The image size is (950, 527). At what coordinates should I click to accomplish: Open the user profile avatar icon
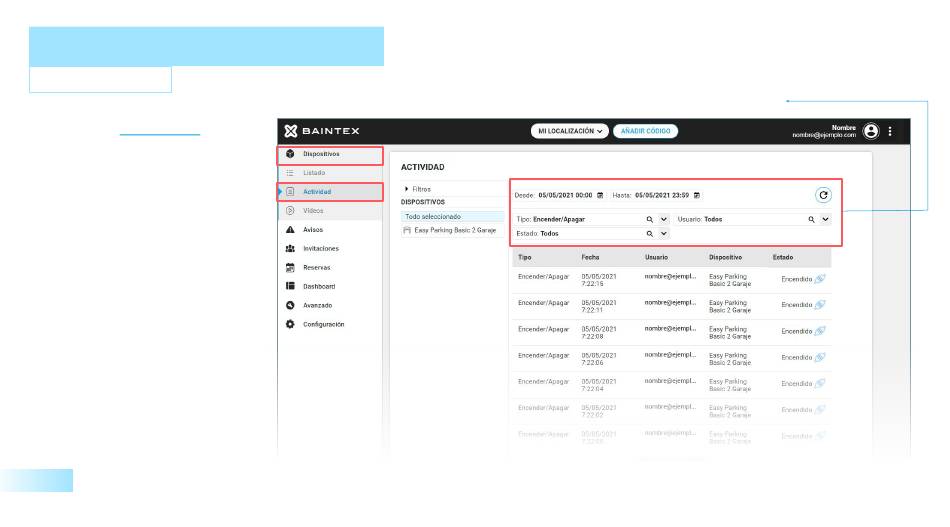[871, 131]
